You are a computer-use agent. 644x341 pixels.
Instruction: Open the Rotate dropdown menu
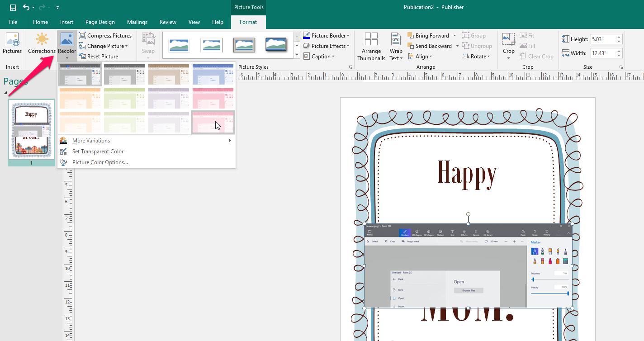(477, 56)
